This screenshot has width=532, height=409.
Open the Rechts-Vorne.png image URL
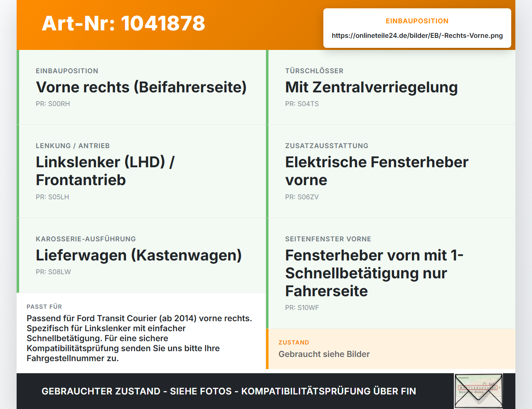pyautogui.click(x=417, y=36)
